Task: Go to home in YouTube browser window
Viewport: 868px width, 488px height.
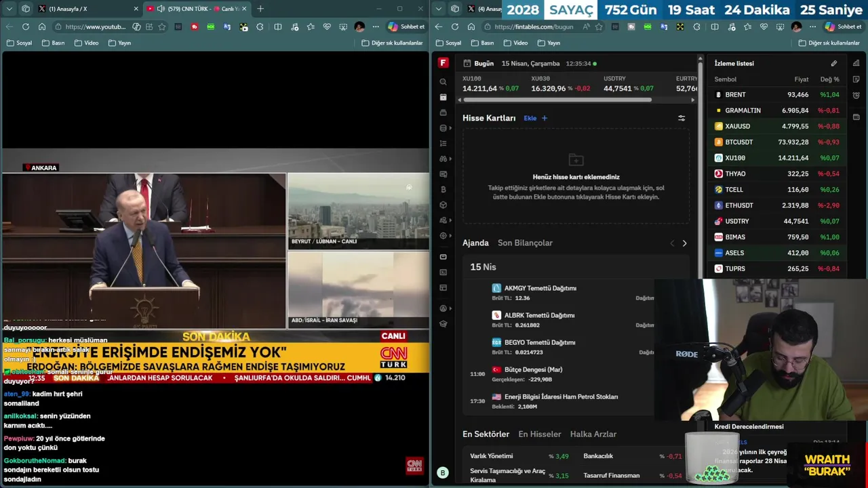Action: pos(42,26)
